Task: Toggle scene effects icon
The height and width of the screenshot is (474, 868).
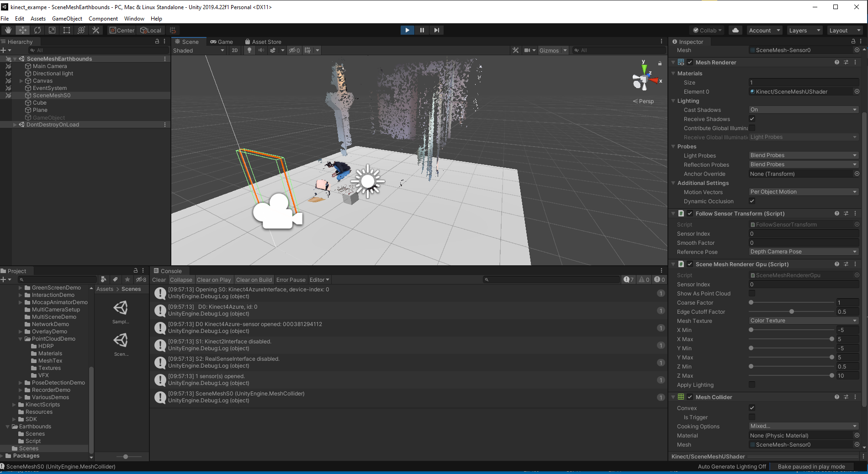Action: pyautogui.click(x=273, y=50)
